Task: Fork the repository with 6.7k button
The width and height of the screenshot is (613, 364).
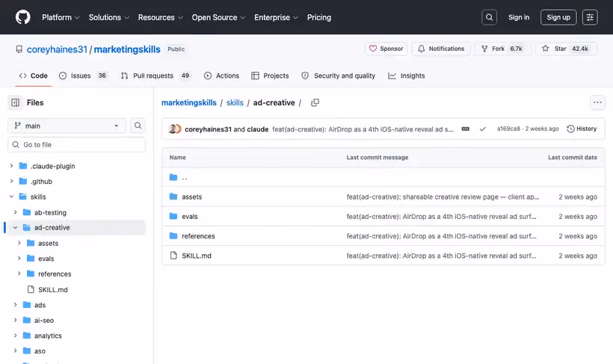Action: coord(502,49)
